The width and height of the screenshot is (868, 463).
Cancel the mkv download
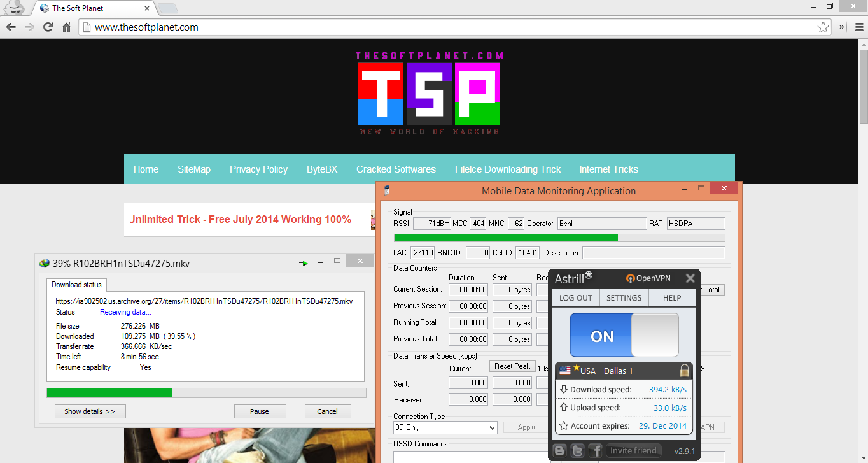coord(327,411)
